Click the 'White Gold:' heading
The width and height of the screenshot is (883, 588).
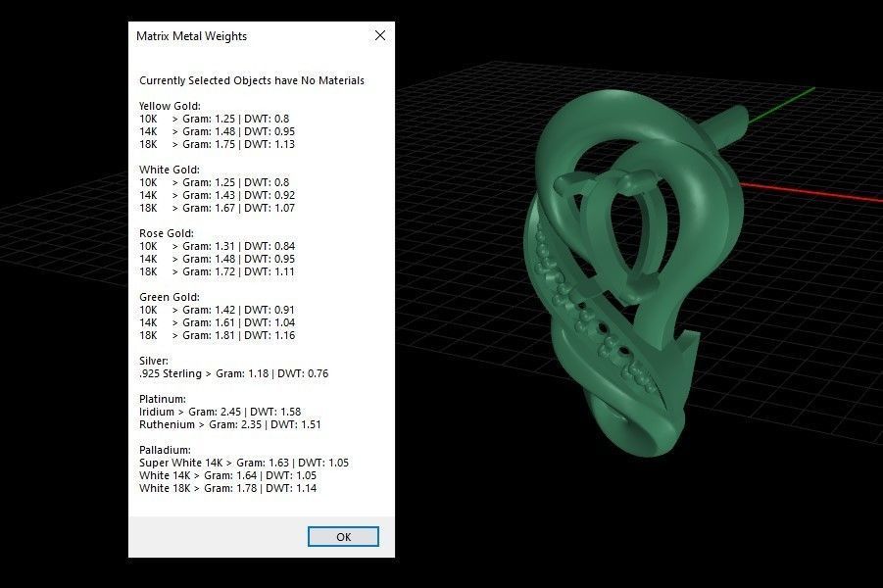[170, 170]
